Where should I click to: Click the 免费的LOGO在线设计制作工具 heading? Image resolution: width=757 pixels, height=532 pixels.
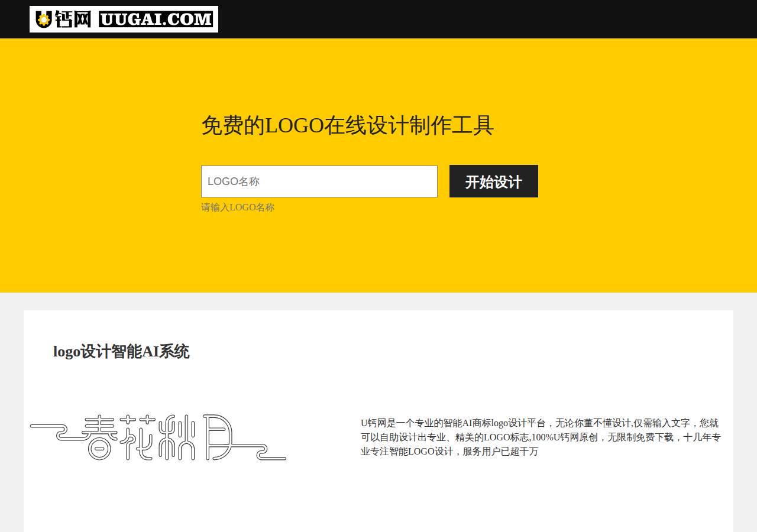coord(348,125)
